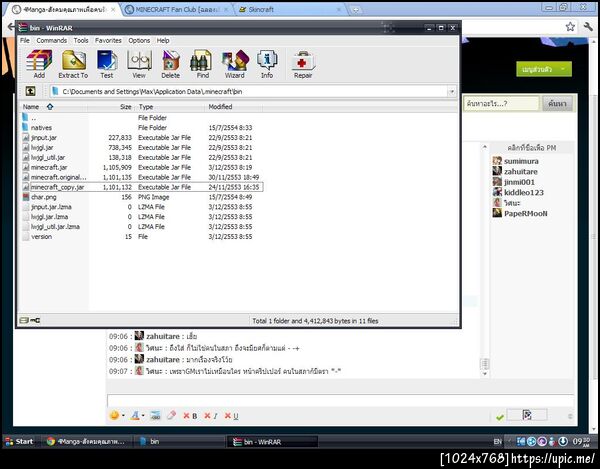Open PM with user sumimura
This screenshot has height=469, width=600.
click(521, 161)
